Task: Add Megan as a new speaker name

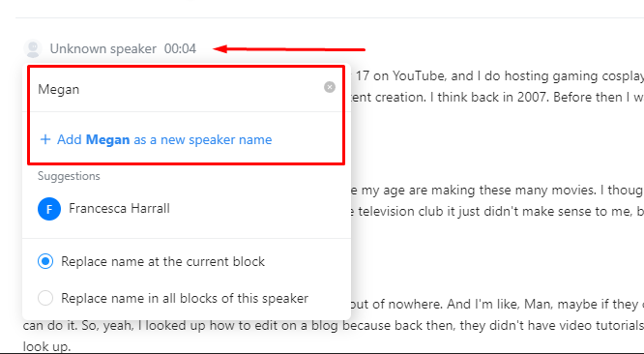Action: pos(156,139)
